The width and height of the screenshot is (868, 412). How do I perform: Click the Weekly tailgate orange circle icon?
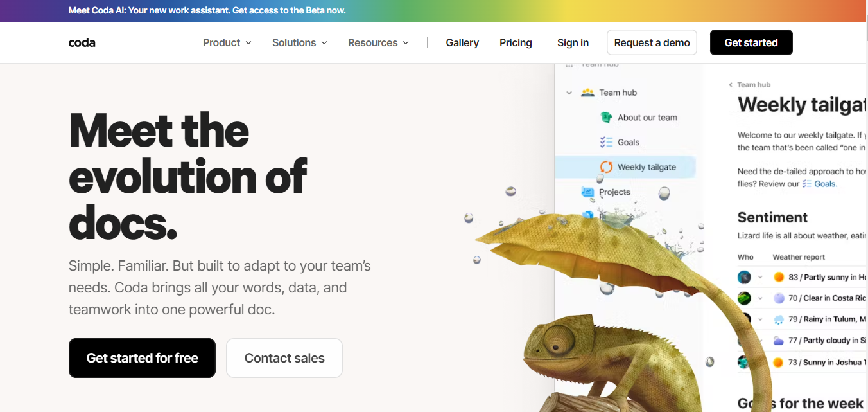click(606, 167)
